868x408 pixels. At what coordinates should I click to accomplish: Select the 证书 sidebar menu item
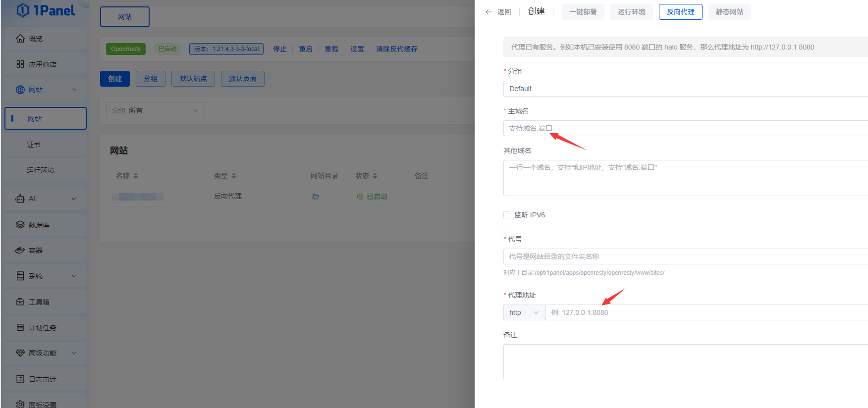[x=34, y=145]
